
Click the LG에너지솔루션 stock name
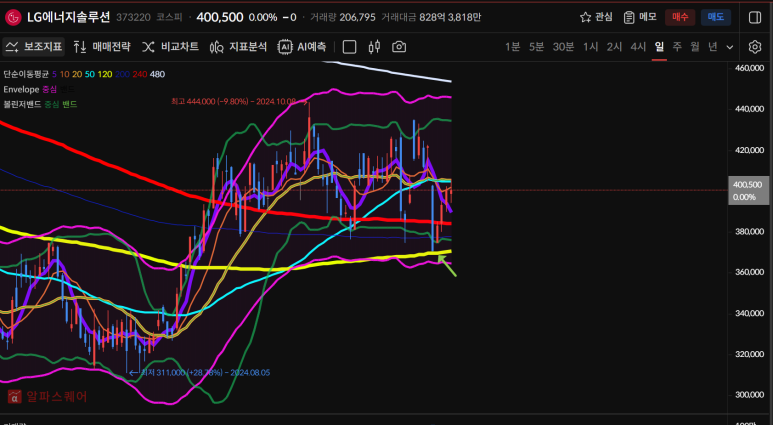69,18
